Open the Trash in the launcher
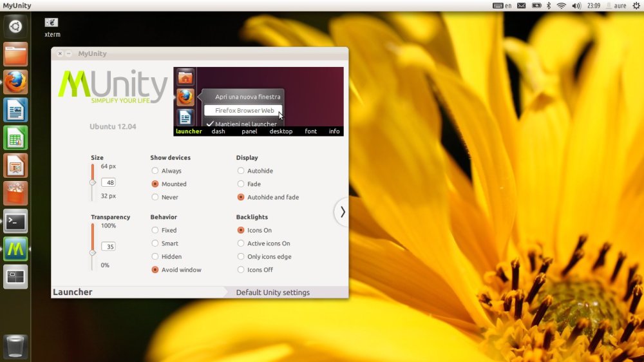 (x=15, y=346)
